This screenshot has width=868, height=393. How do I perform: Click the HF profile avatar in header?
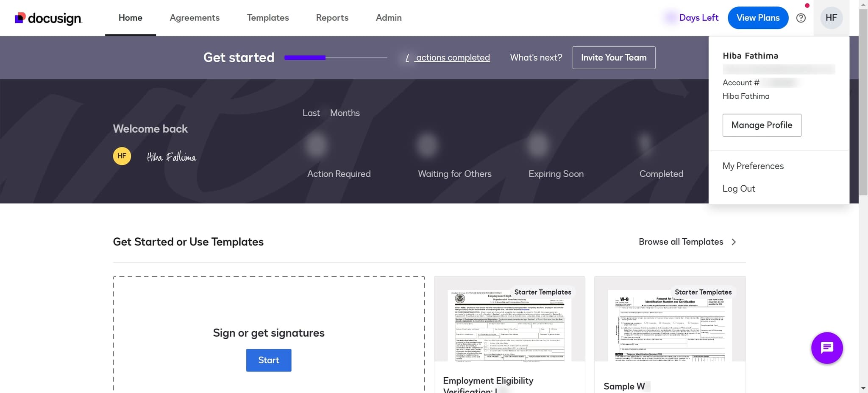(x=831, y=18)
